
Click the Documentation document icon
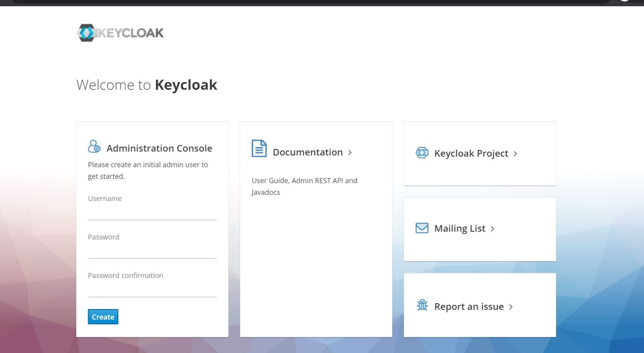coord(259,148)
